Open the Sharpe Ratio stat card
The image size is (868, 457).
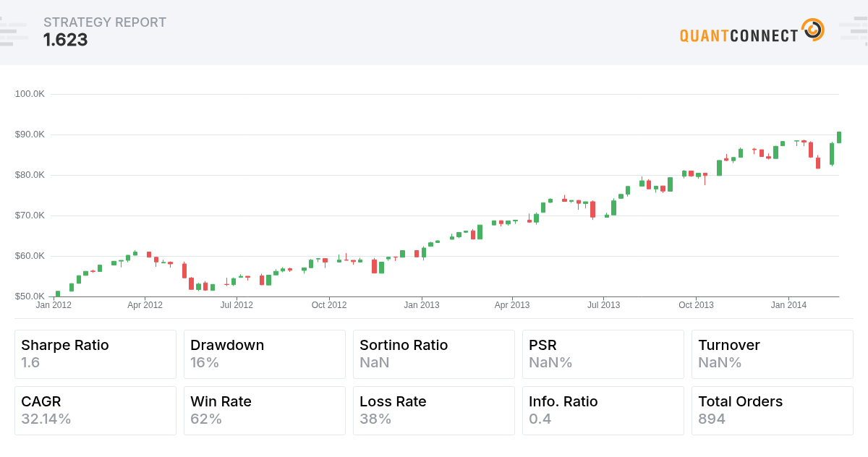pyautogui.click(x=95, y=354)
